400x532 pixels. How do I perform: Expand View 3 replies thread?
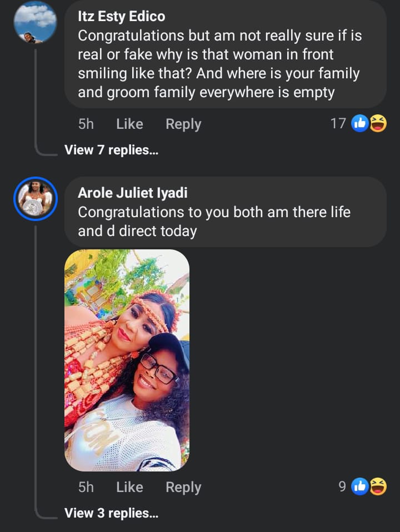(x=111, y=513)
